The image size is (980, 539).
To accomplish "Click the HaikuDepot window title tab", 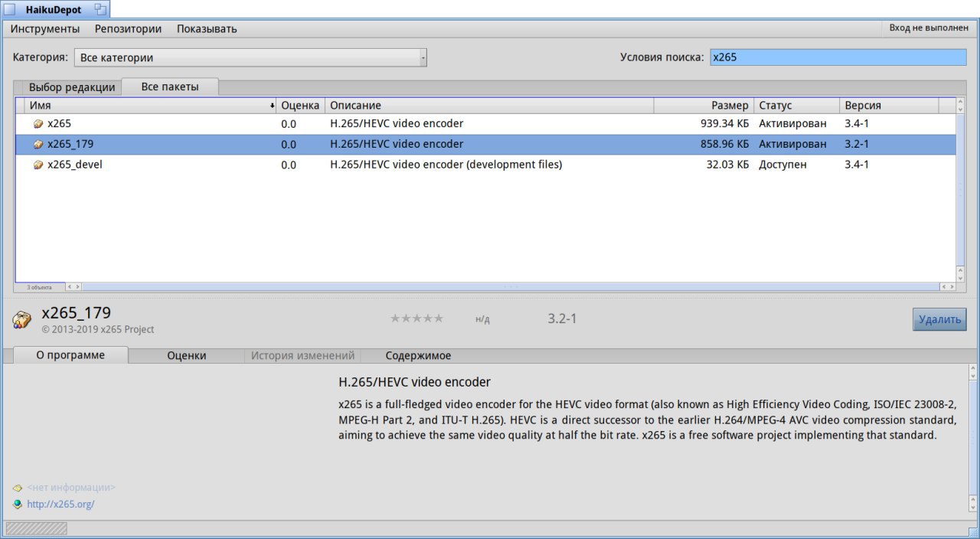I will 55,9.
